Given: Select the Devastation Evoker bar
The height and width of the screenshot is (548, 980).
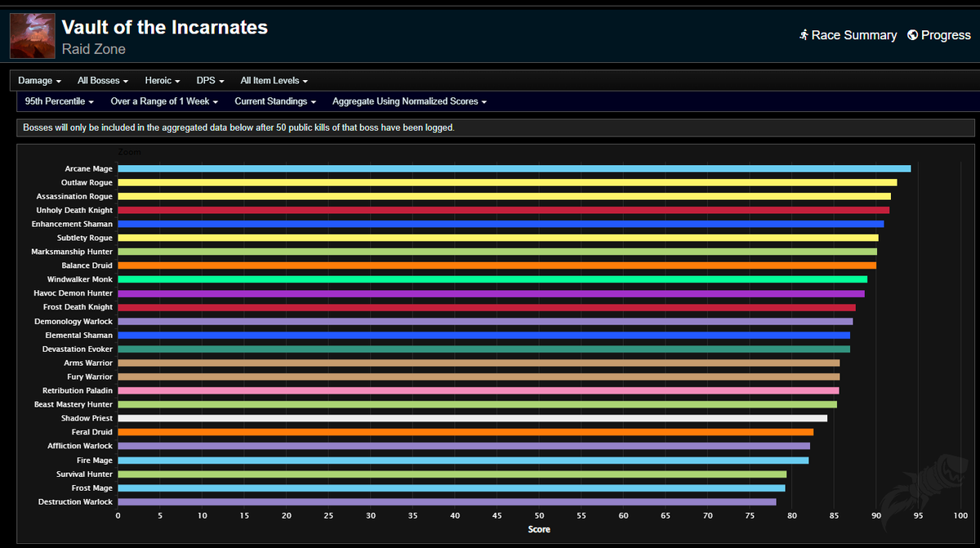Looking at the screenshot, I should tap(483, 349).
